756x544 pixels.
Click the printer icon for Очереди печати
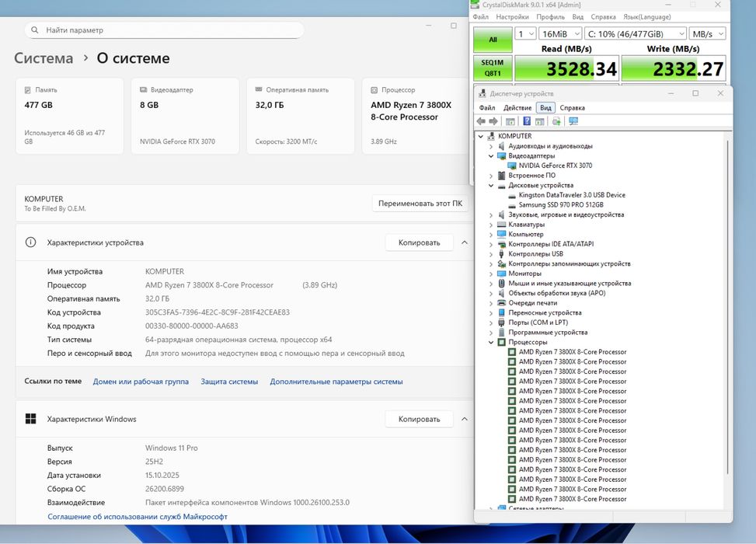(x=501, y=303)
